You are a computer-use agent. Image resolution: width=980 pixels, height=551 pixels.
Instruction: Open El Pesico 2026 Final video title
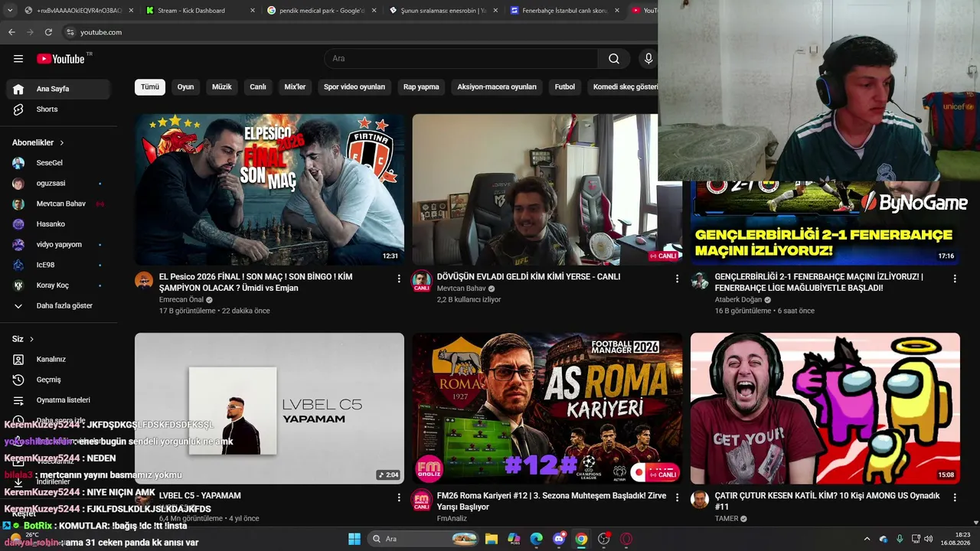[256, 282]
